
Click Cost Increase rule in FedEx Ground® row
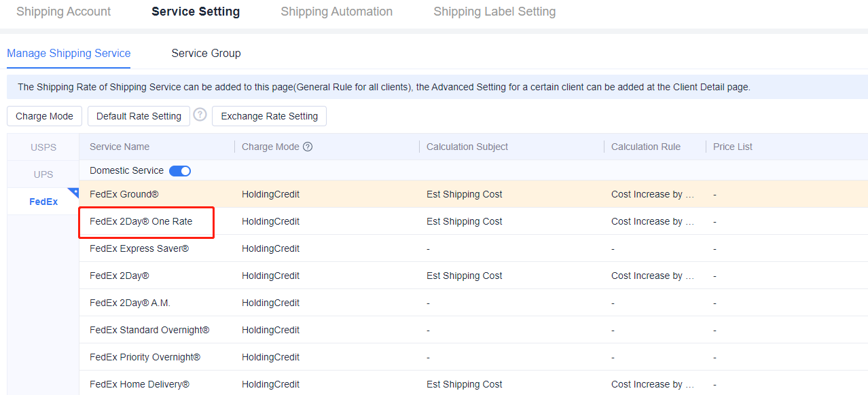pyautogui.click(x=653, y=194)
